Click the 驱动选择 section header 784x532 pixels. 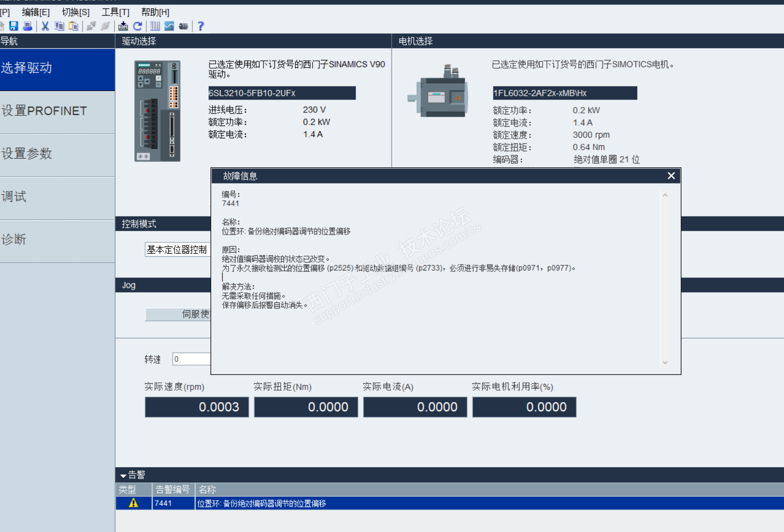coord(253,41)
